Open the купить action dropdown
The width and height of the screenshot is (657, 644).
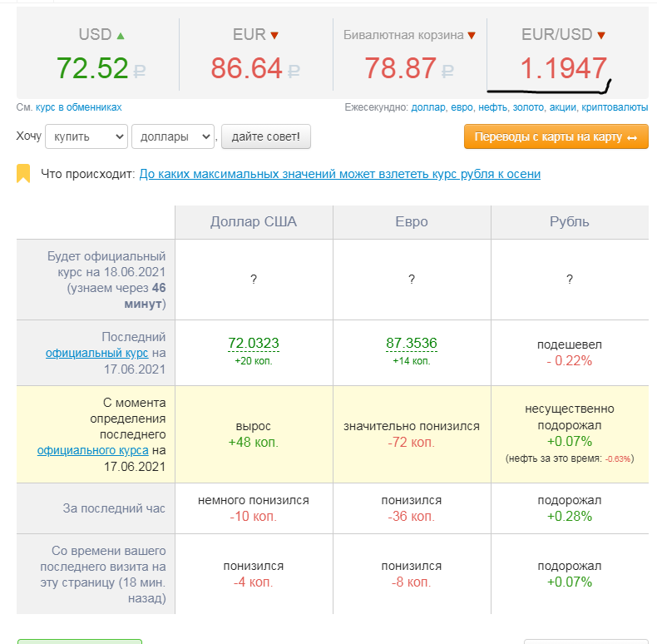tap(86, 136)
